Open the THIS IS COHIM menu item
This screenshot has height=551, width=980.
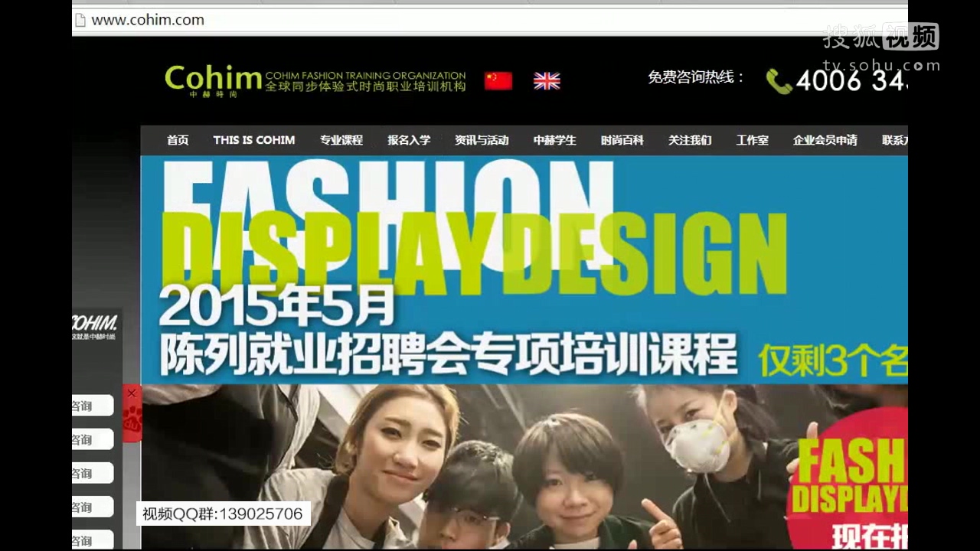click(x=254, y=140)
